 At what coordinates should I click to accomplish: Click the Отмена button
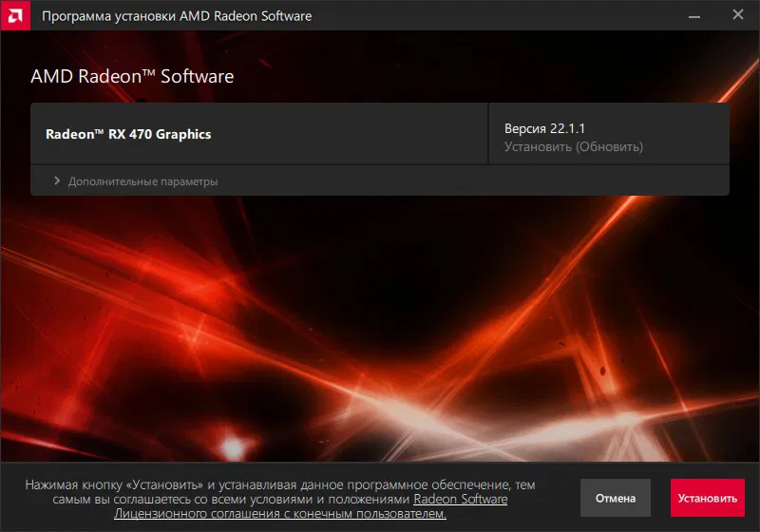point(615,498)
